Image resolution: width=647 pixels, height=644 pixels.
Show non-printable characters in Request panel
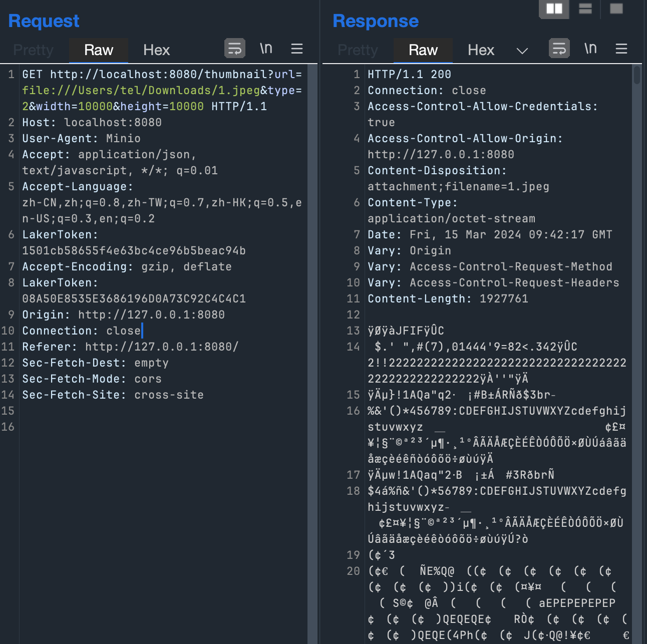click(266, 49)
